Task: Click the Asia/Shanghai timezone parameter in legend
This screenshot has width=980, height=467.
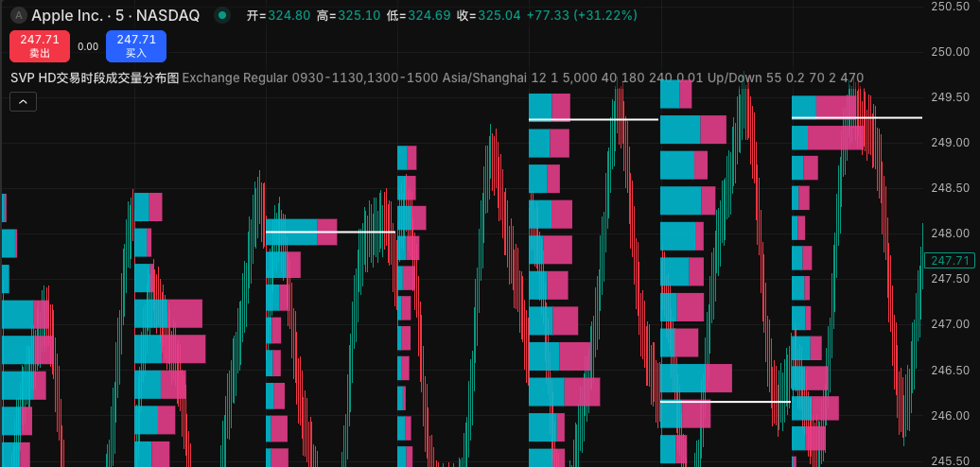Action: tap(484, 78)
